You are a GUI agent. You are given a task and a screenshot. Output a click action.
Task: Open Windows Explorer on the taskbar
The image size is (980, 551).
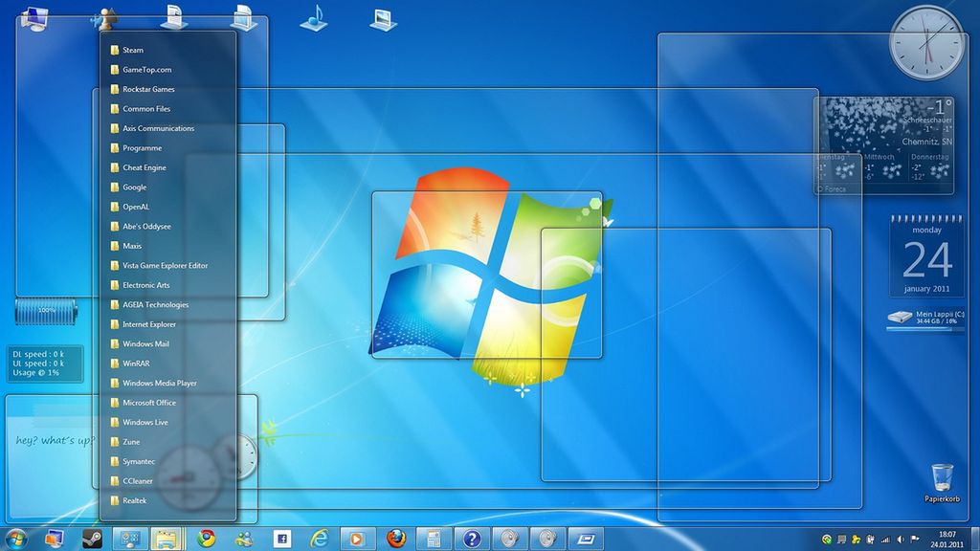(167, 538)
